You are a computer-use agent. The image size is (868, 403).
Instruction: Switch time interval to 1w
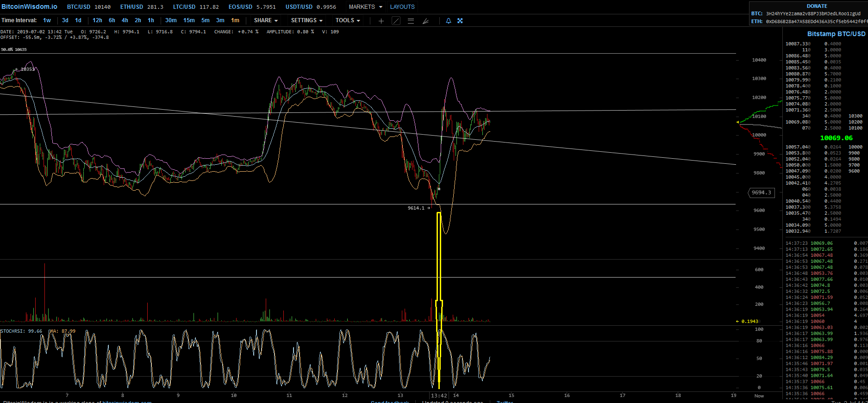click(x=47, y=20)
